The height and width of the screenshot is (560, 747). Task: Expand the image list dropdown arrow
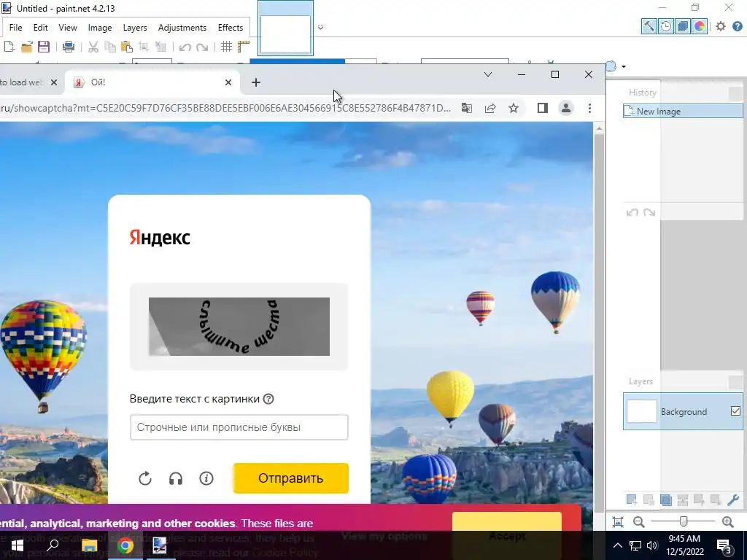click(321, 27)
